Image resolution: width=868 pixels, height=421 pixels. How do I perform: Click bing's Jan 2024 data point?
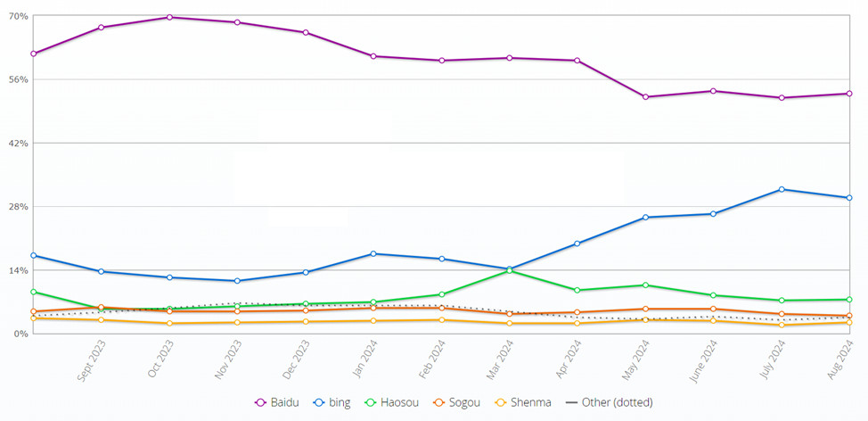click(373, 253)
